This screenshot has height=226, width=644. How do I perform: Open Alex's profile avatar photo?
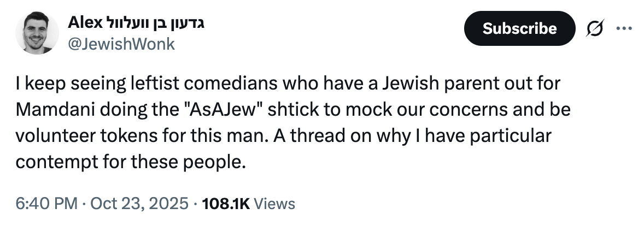[x=37, y=33]
